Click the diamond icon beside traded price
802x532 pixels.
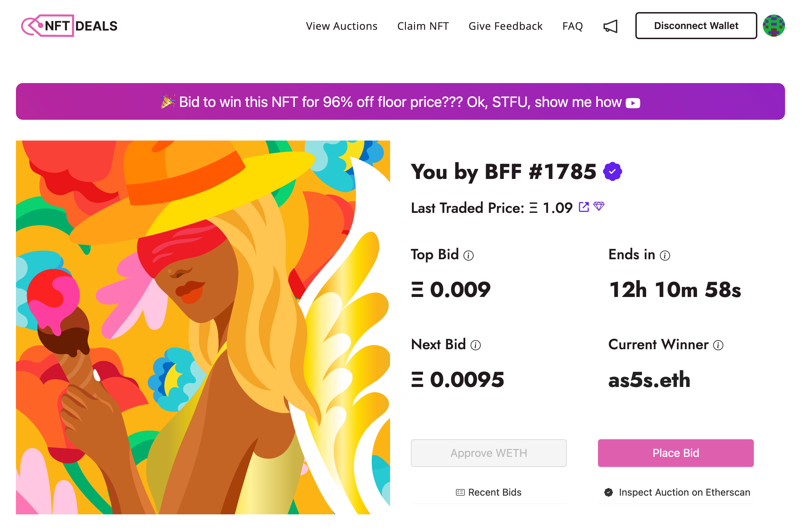(x=599, y=206)
